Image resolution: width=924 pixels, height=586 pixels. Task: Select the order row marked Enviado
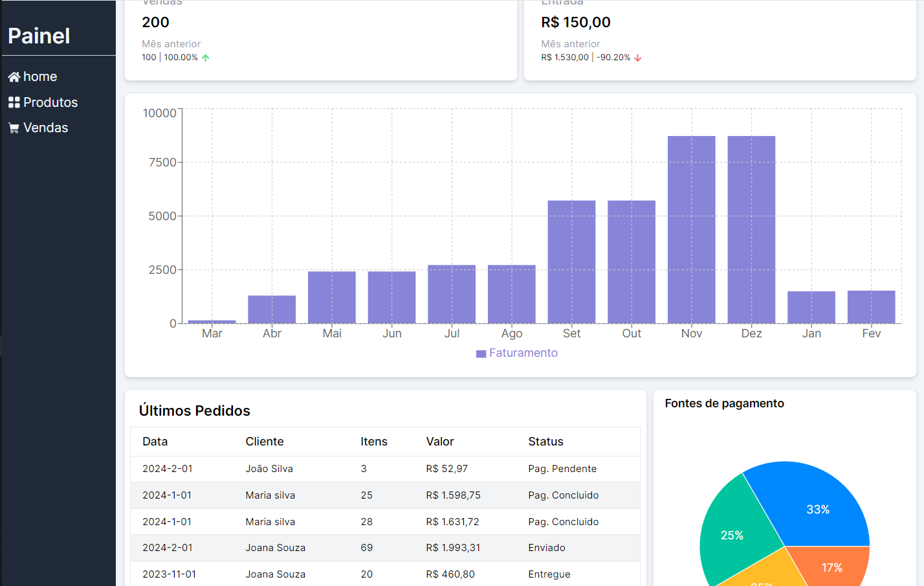pyautogui.click(x=385, y=548)
